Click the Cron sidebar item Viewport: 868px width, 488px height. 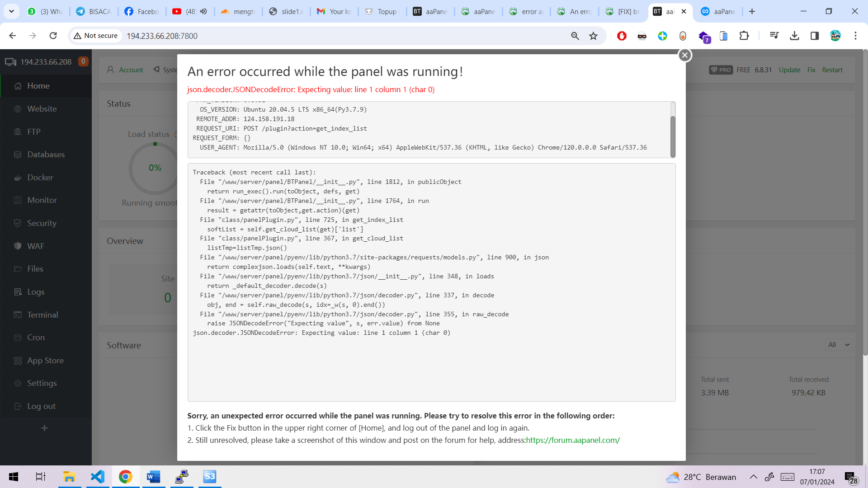pos(36,338)
